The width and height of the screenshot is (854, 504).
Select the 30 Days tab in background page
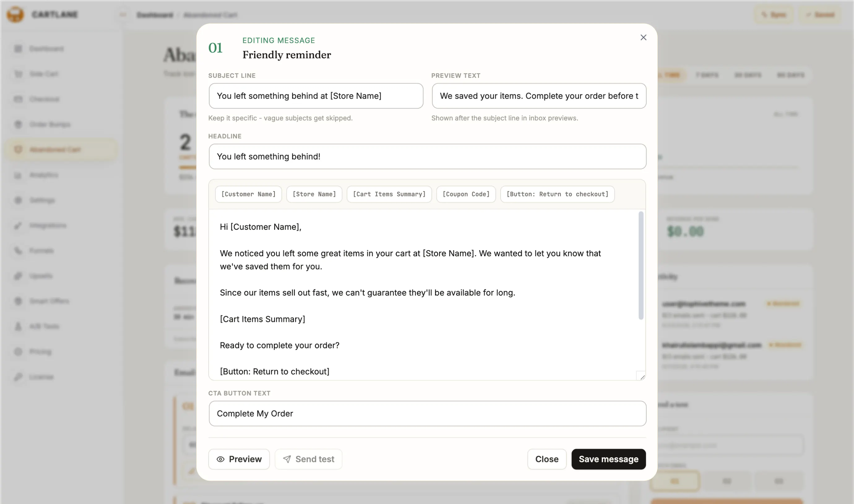747,75
